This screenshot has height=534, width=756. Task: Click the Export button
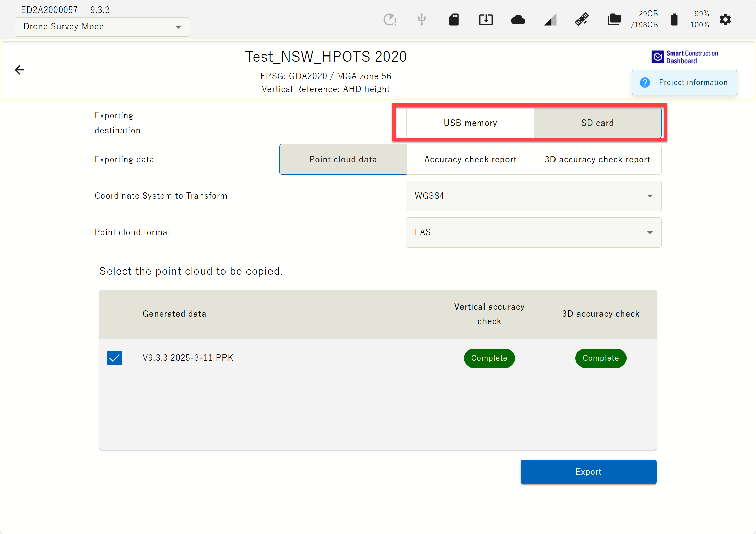tap(588, 472)
